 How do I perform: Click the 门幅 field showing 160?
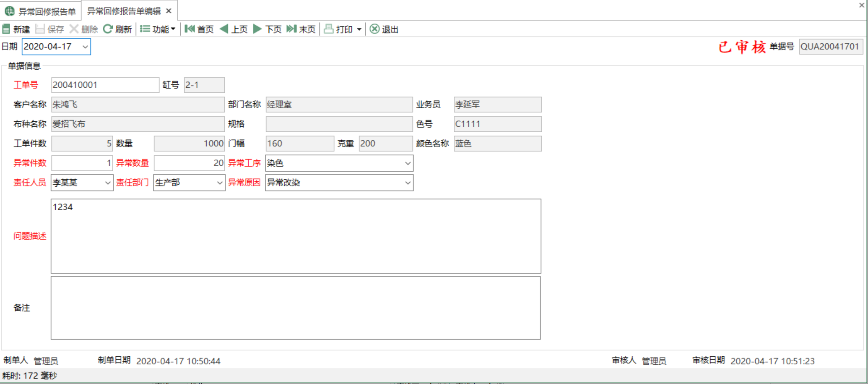(299, 144)
